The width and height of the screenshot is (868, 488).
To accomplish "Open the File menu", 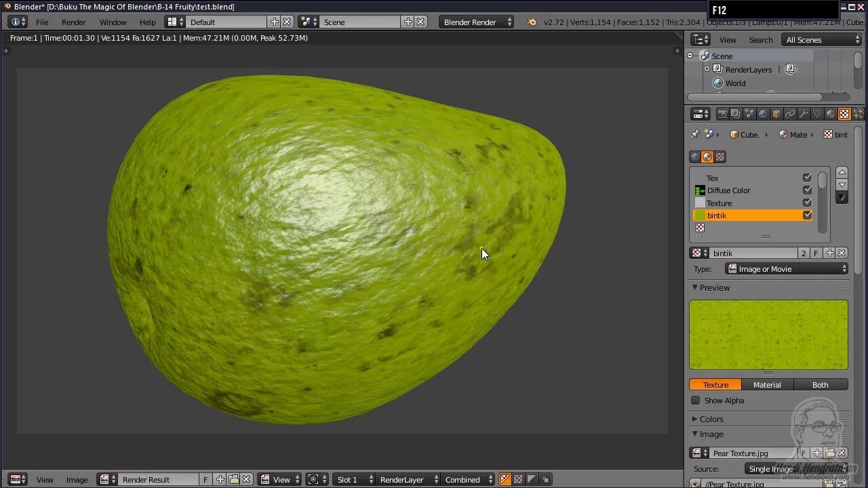I will 42,22.
